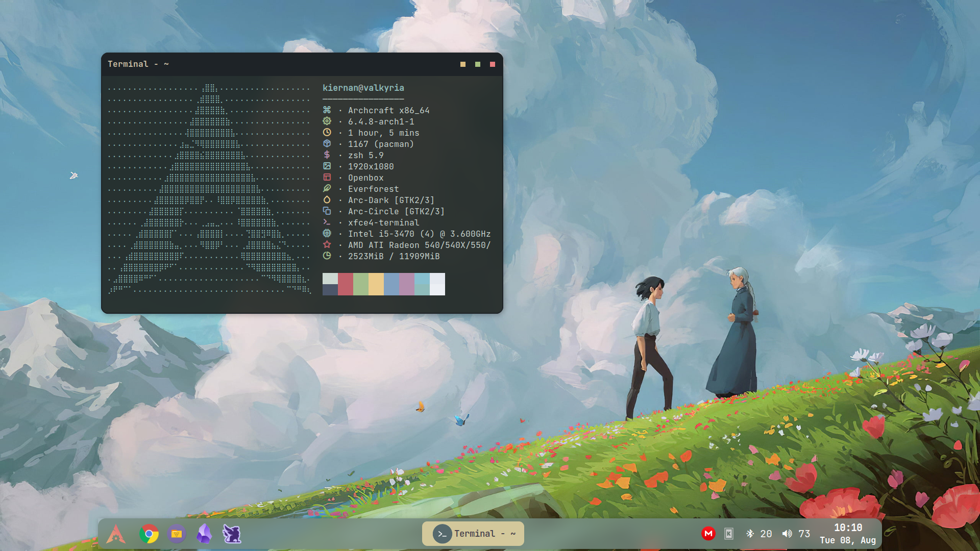Click the Bluetooth tray indicator showing 20

(750, 534)
